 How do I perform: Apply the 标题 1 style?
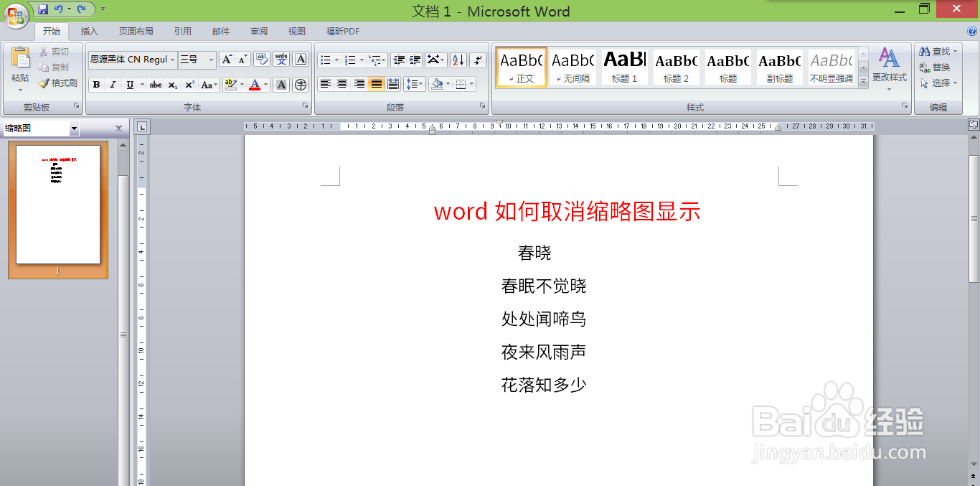[x=624, y=67]
